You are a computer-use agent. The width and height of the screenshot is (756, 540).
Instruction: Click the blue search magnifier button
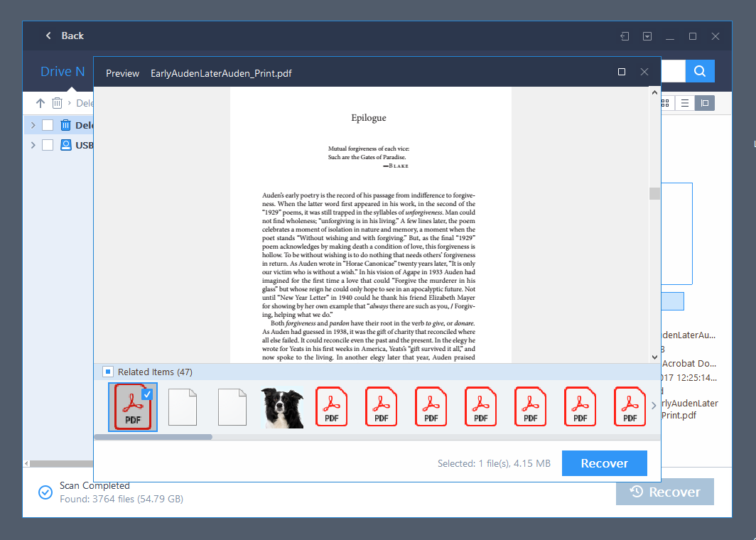click(x=700, y=71)
